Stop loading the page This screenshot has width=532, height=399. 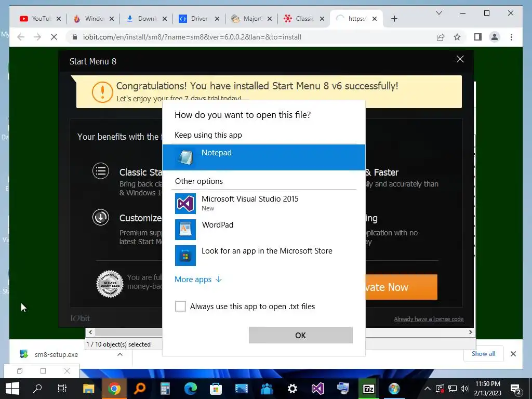54,37
